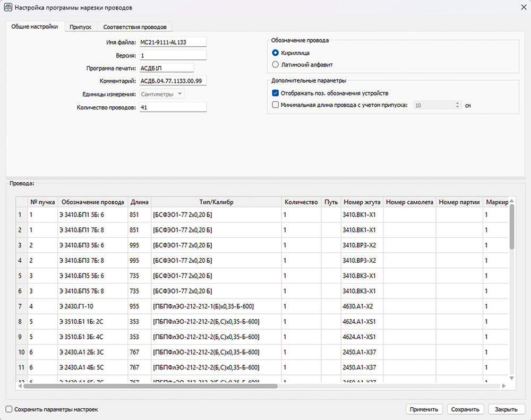Click the Закрыть button
The height and width of the screenshot is (420, 531).
tap(506, 409)
